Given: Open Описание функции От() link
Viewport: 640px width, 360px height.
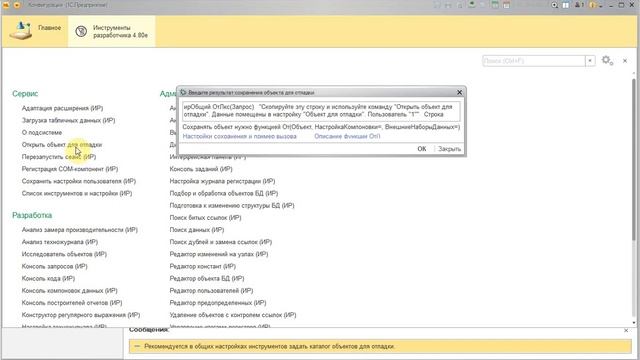Looking at the screenshot, I should click(347, 136).
